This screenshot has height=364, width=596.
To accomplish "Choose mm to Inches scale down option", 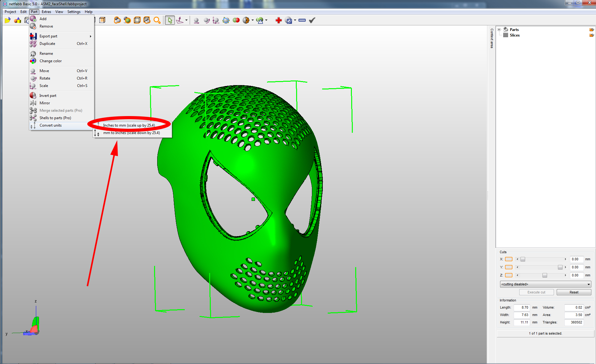I will [x=132, y=133].
